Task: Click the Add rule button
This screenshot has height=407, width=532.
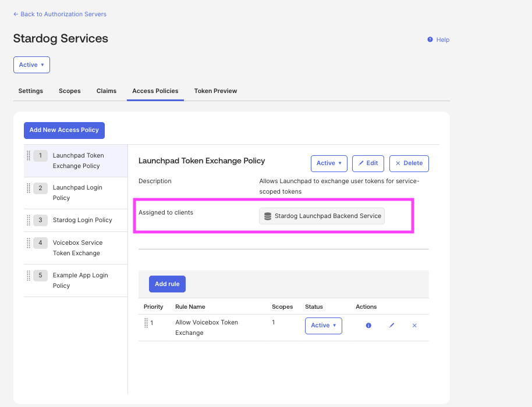Action: point(167,284)
